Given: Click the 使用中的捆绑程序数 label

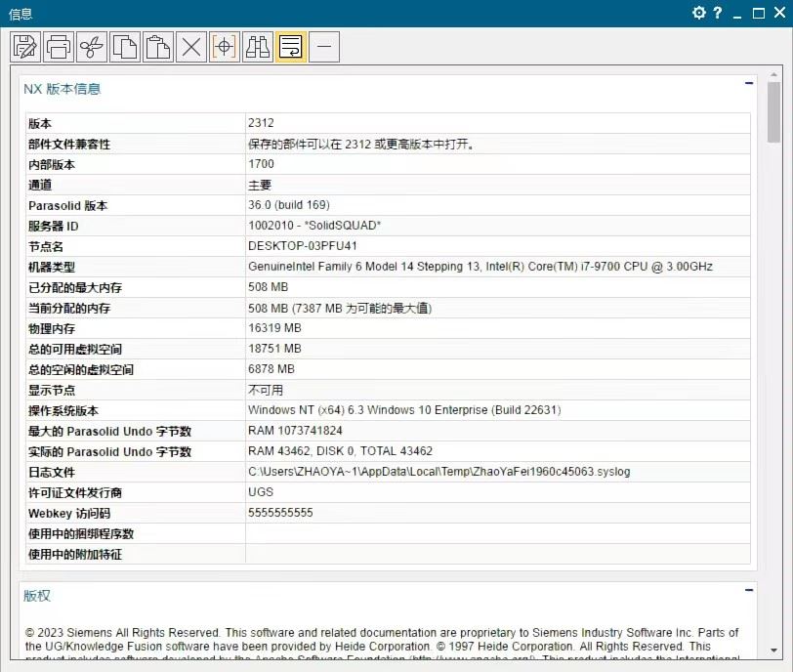Looking at the screenshot, I should (x=81, y=534).
